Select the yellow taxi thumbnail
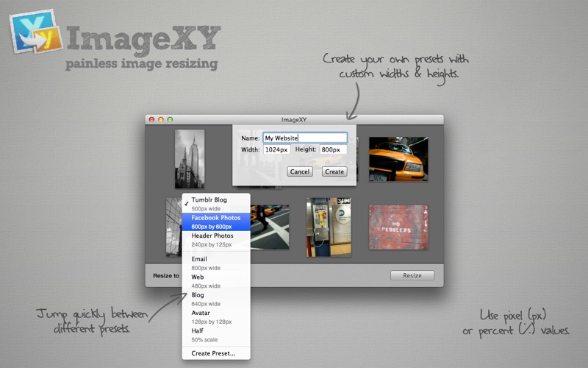Image resolution: width=588 pixels, height=368 pixels. pyautogui.click(x=398, y=159)
